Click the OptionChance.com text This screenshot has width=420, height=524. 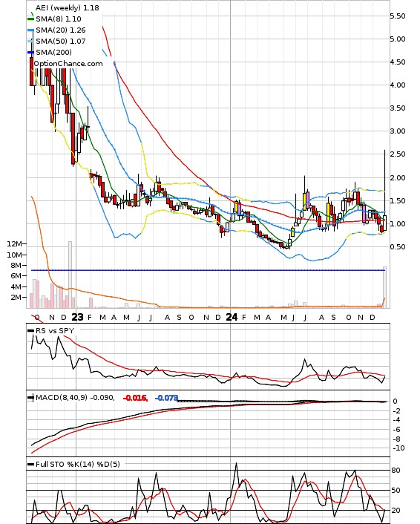click(x=68, y=64)
